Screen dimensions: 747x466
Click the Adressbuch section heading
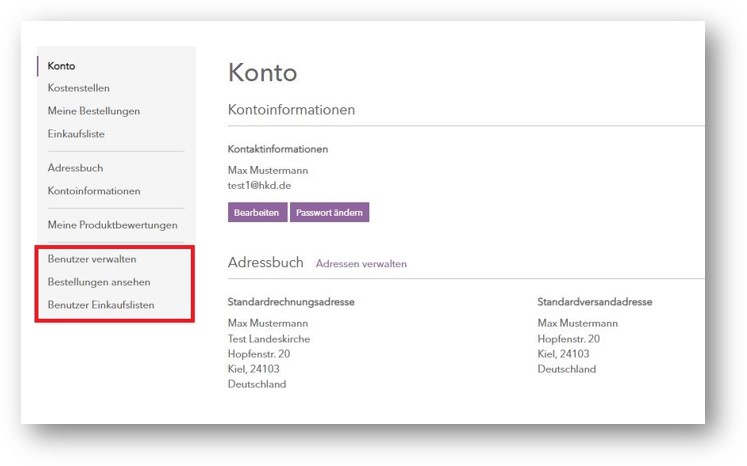pos(265,263)
